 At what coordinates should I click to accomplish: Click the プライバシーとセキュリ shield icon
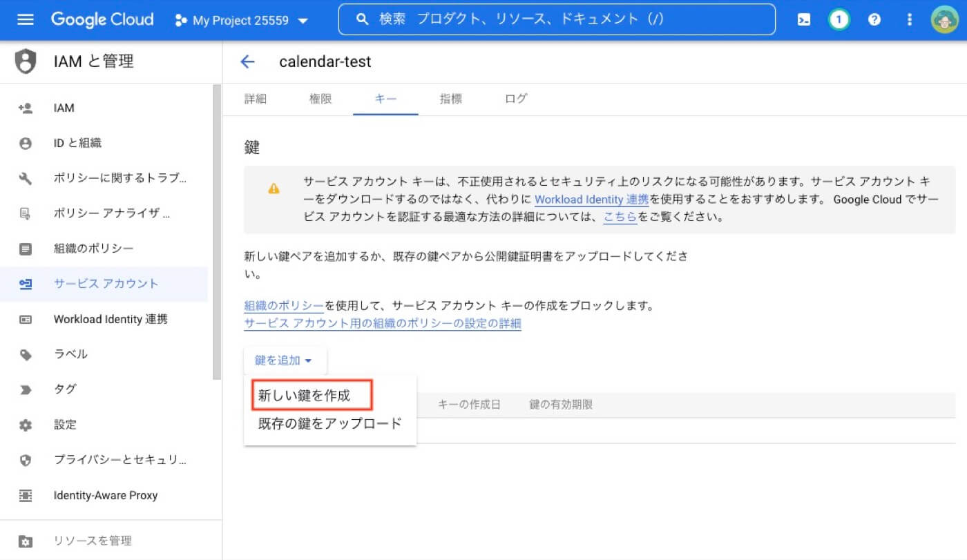[26, 460]
